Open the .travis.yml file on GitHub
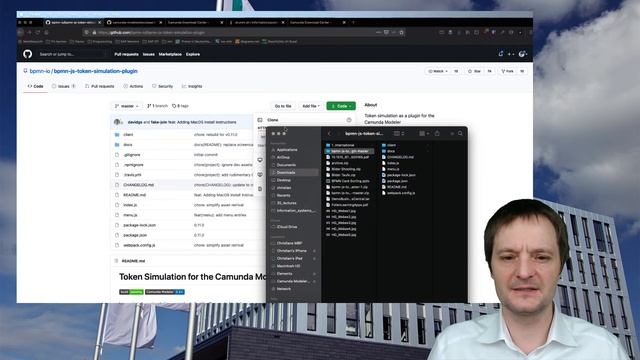Image resolution: width=640 pixels, height=360 pixels. tap(133, 175)
